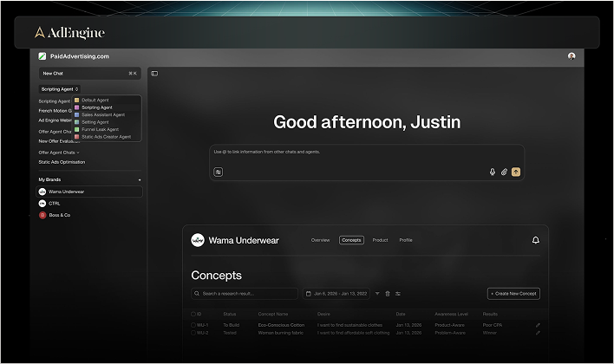Click the microphone voice input icon
The height and width of the screenshot is (364, 614).
[493, 172]
